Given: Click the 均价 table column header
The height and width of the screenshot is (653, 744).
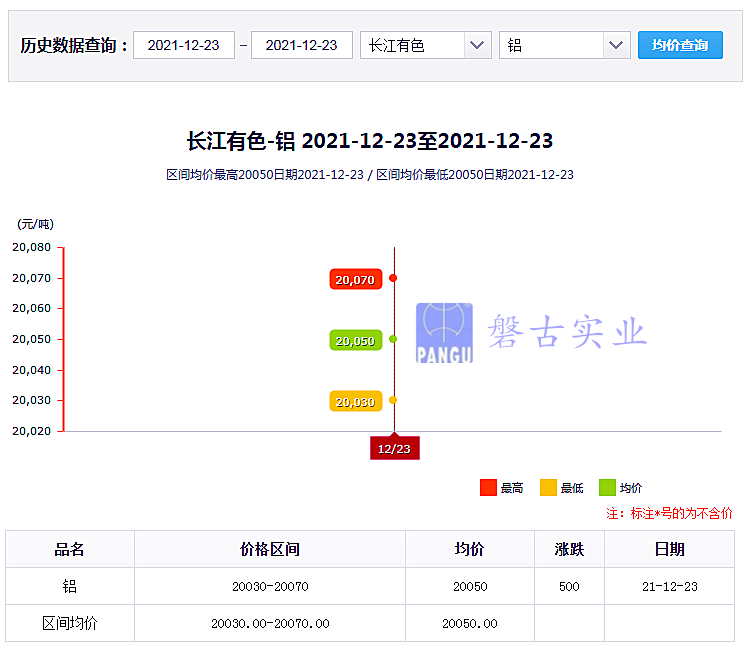Looking at the screenshot, I should point(469,549).
